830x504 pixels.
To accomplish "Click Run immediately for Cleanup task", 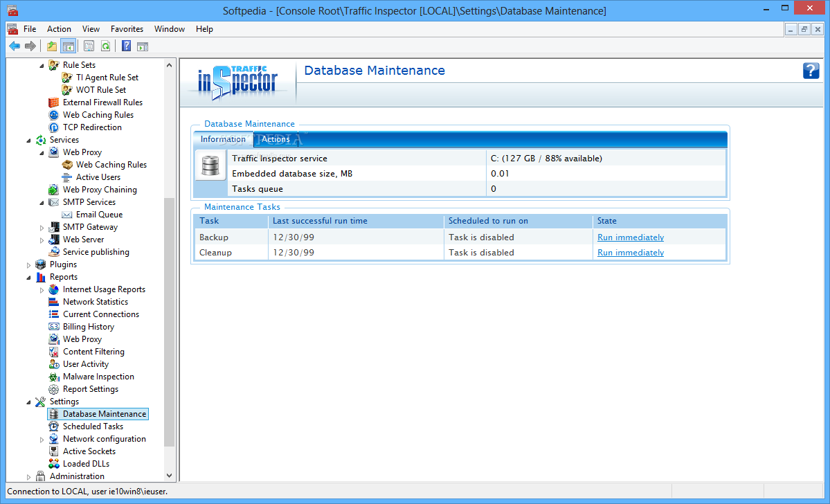I will click(x=631, y=253).
